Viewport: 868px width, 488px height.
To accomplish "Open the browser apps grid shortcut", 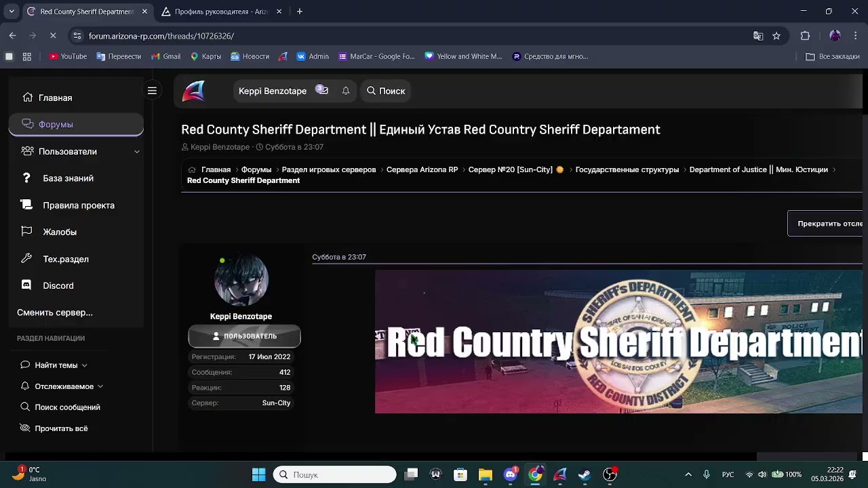I will point(27,56).
